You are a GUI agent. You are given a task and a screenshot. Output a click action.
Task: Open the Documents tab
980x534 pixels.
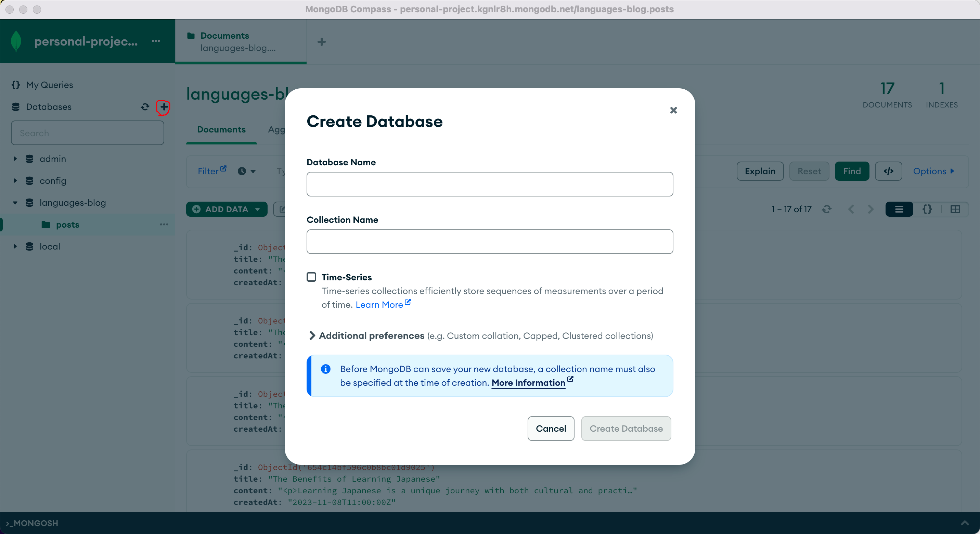221,129
